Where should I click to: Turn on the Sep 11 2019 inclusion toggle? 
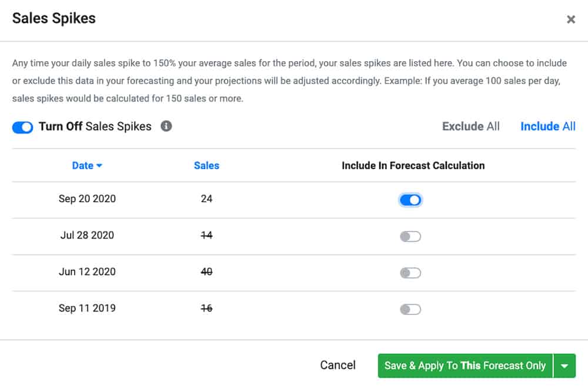tap(410, 308)
